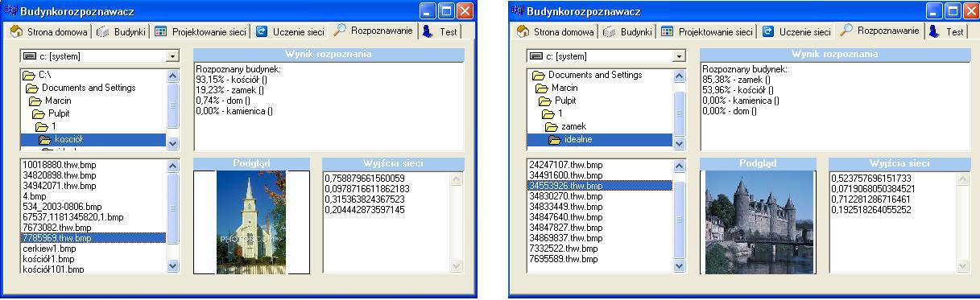Click the folder tree scroll-up arrow in castle window

(679, 76)
